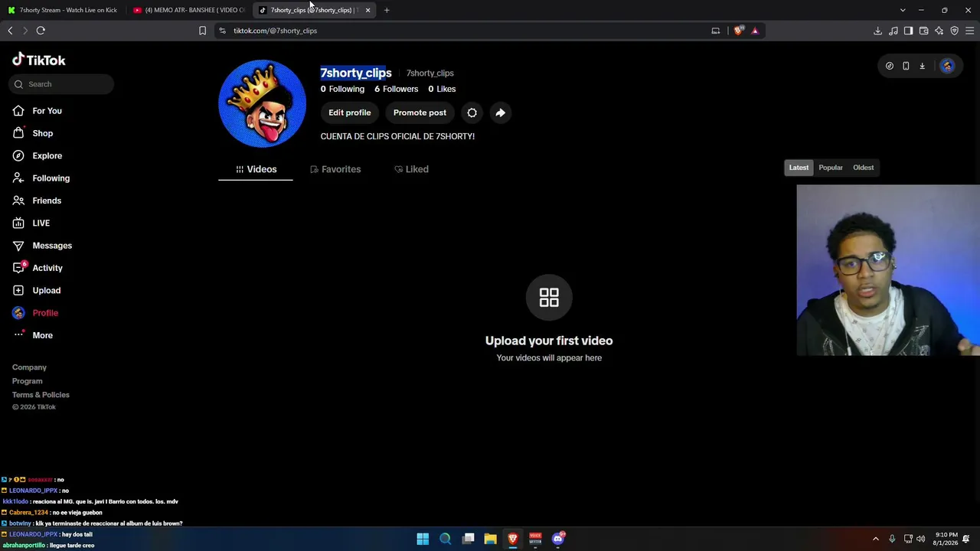Toggle the browser sidebar panel
The height and width of the screenshot is (551, 980).
908,31
